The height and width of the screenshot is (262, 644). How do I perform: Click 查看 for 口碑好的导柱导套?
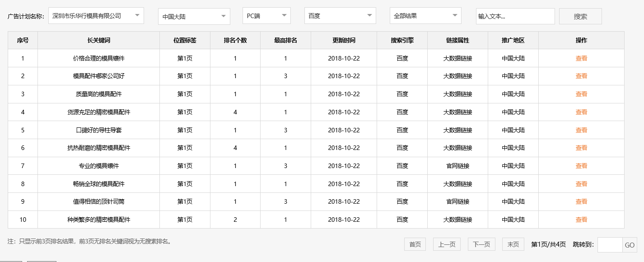581,130
